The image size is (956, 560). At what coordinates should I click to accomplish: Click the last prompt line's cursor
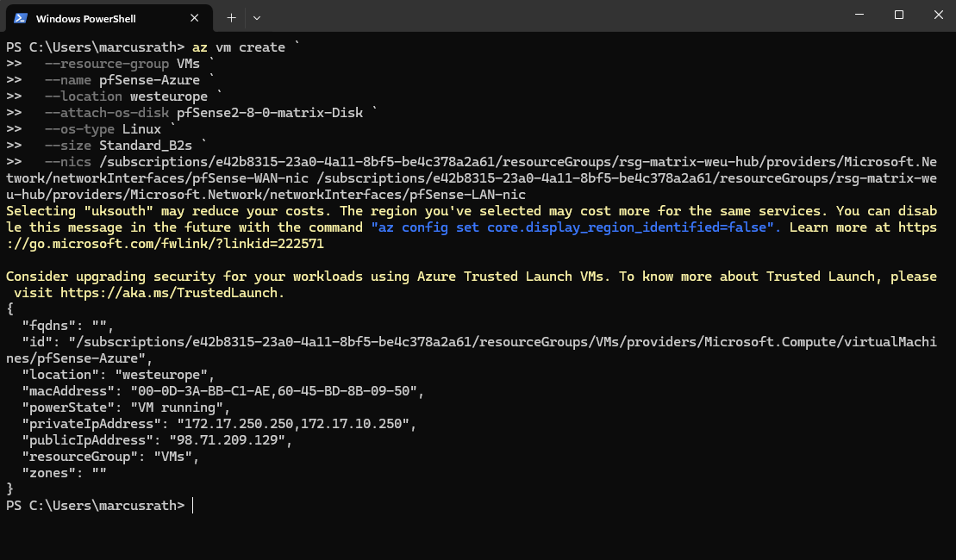pyautogui.click(x=192, y=506)
